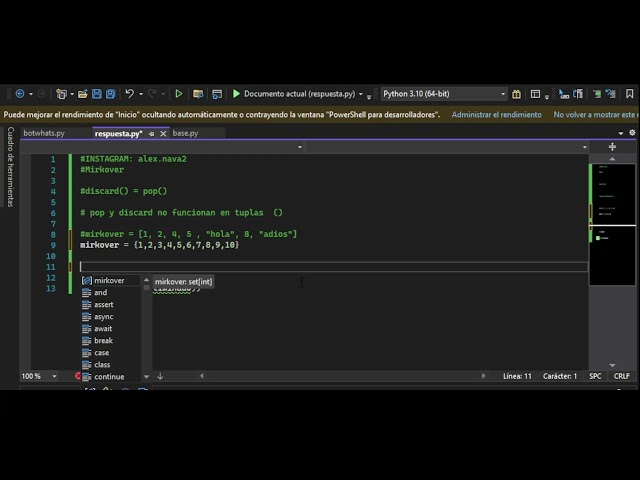Open the Undo history dropdown
This screenshot has height=480, width=640.
click(141, 94)
